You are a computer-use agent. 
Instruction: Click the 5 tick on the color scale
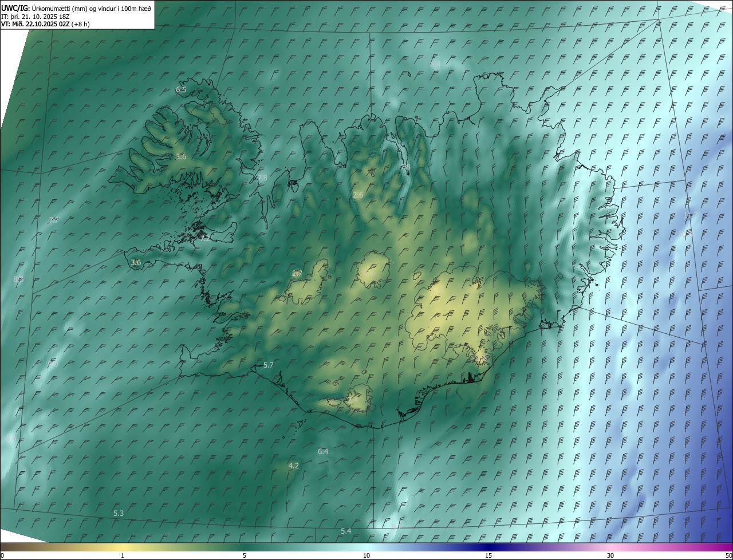coord(245,556)
